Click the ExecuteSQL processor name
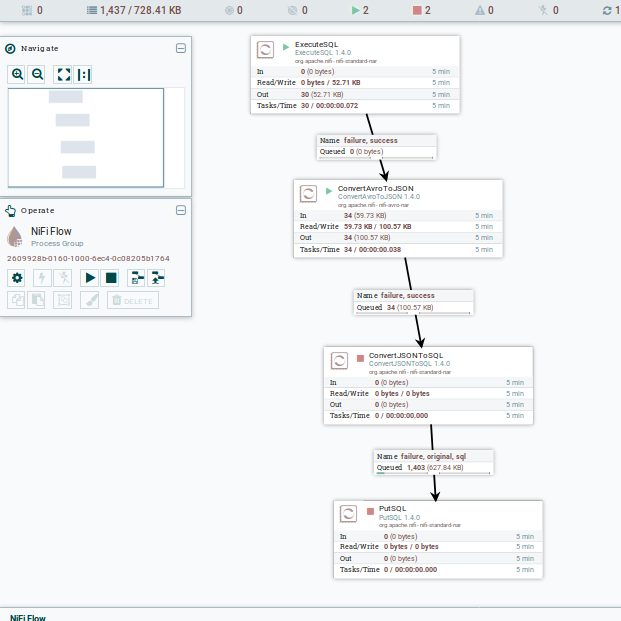Screen dimensions: 621x621 pyautogui.click(x=316, y=44)
